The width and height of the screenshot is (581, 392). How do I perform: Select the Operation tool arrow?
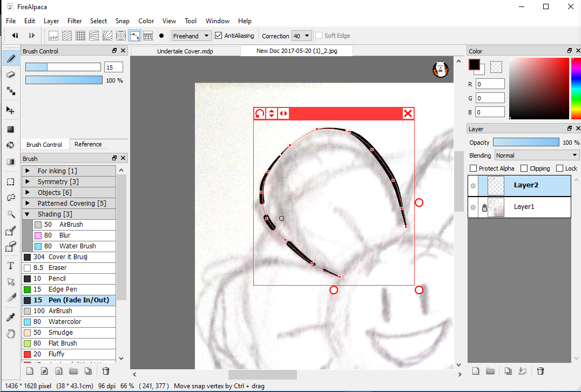tap(11, 282)
